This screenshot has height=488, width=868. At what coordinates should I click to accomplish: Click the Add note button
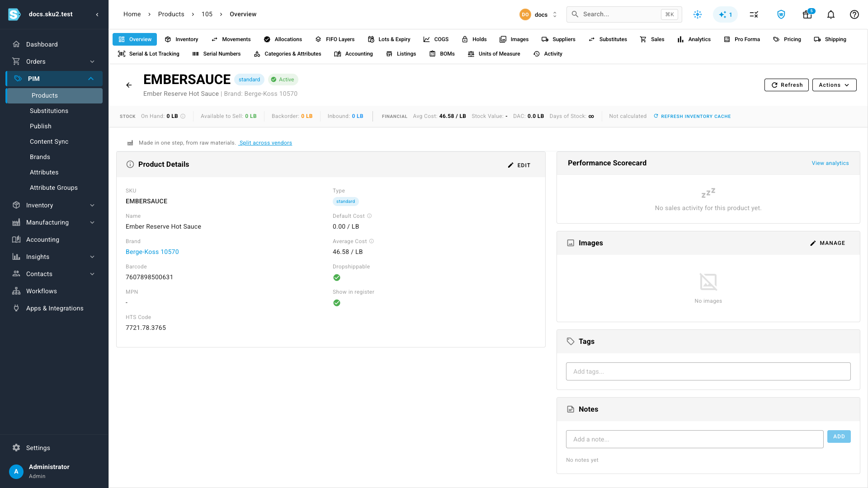pyautogui.click(x=839, y=436)
